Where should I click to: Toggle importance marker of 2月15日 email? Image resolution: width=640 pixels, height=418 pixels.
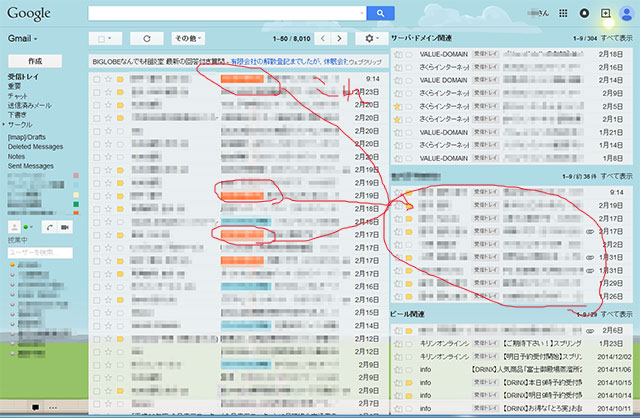[x=120, y=313]
